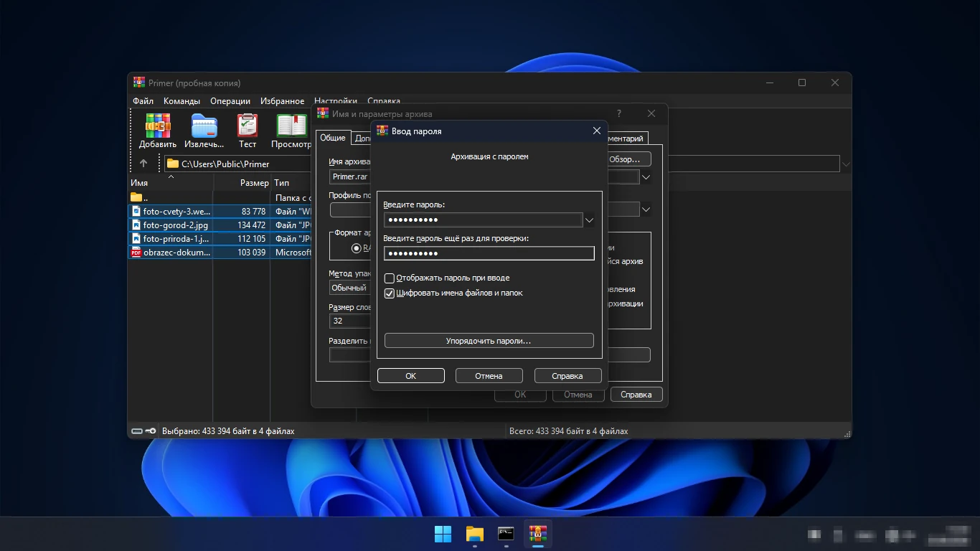Screen dimensions: 980x551
Task: Click the icon in Имя и параметры архива title
Action: pos(323,113)
